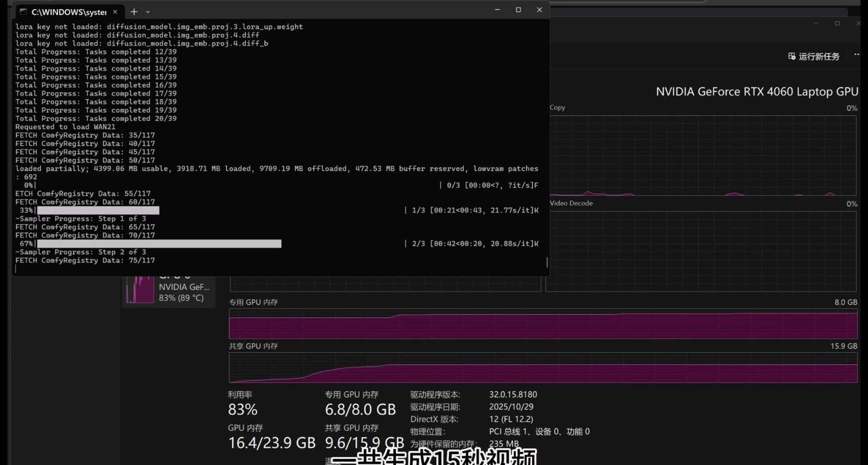Expand the terminal new-tab profile dropdown
The height and width of the screenshot is (465, 868).
[148, 11]
